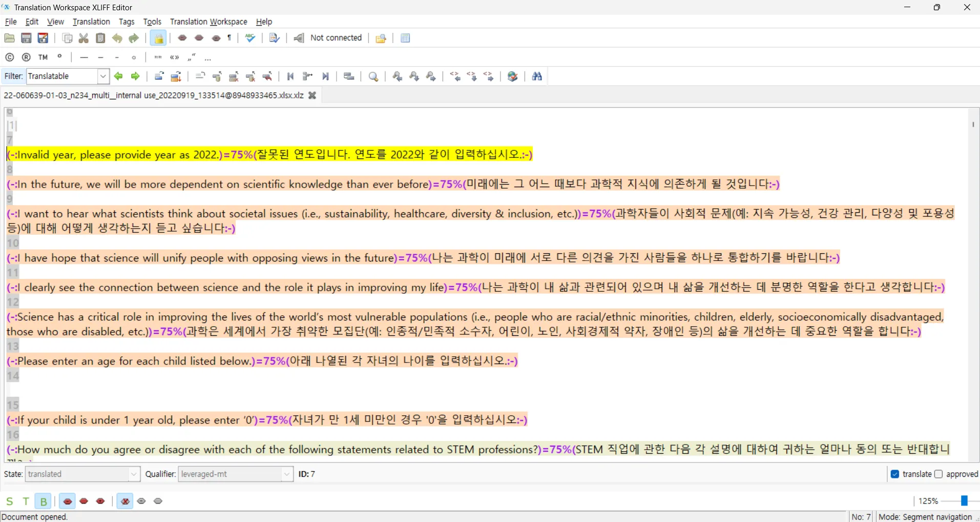Image resolution: width=980 pixels, height=522 pixels.
Task: Jump to last segment with skip-forward icon
Action: (x=325, y=76)
